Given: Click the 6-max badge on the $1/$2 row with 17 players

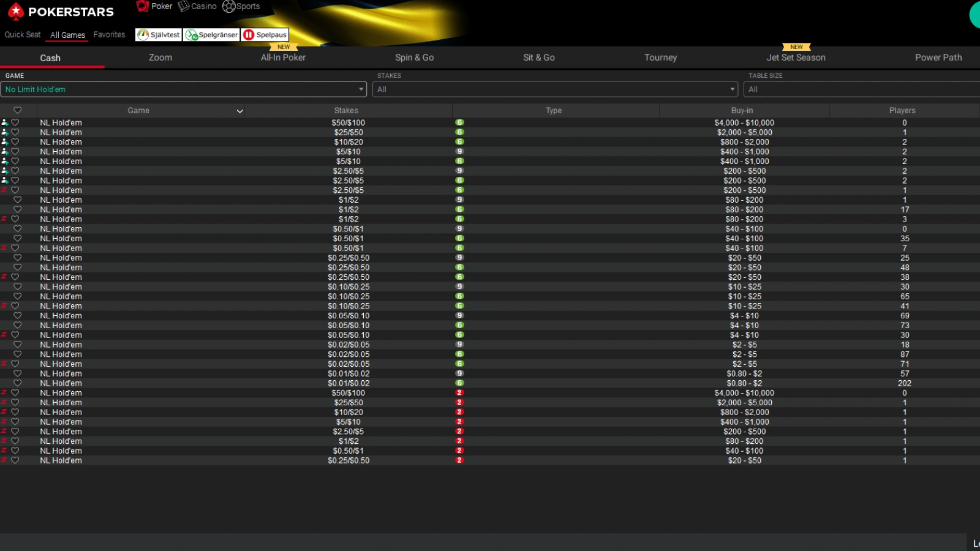Looking at the screenshot, I should [459, 209].
